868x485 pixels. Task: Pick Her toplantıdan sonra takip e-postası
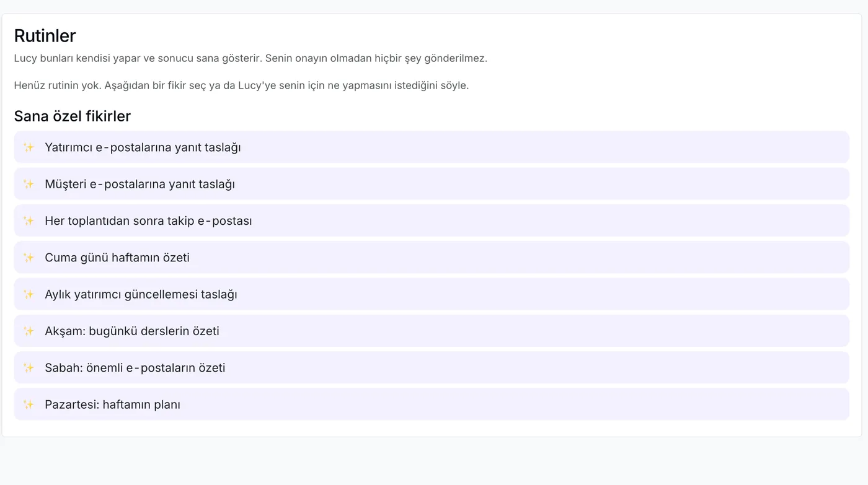point(432,221)
